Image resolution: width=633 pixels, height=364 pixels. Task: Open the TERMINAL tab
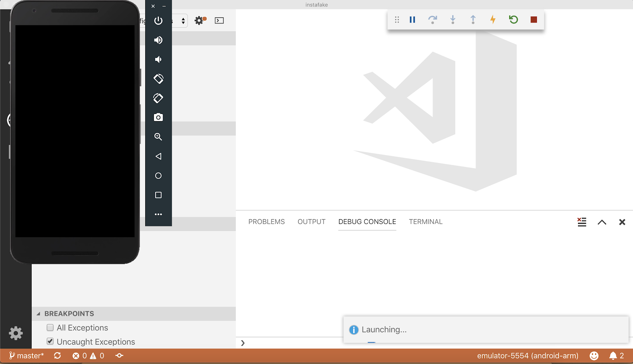426,222
